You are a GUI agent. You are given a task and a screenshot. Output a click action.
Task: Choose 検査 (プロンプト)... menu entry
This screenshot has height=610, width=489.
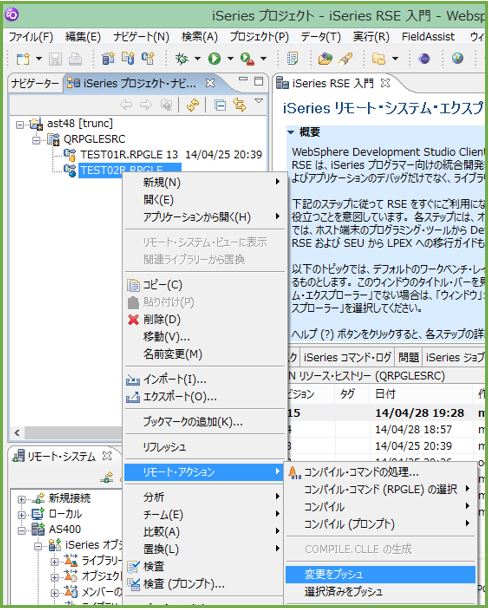pyautogui.click(x=204, y=584)
